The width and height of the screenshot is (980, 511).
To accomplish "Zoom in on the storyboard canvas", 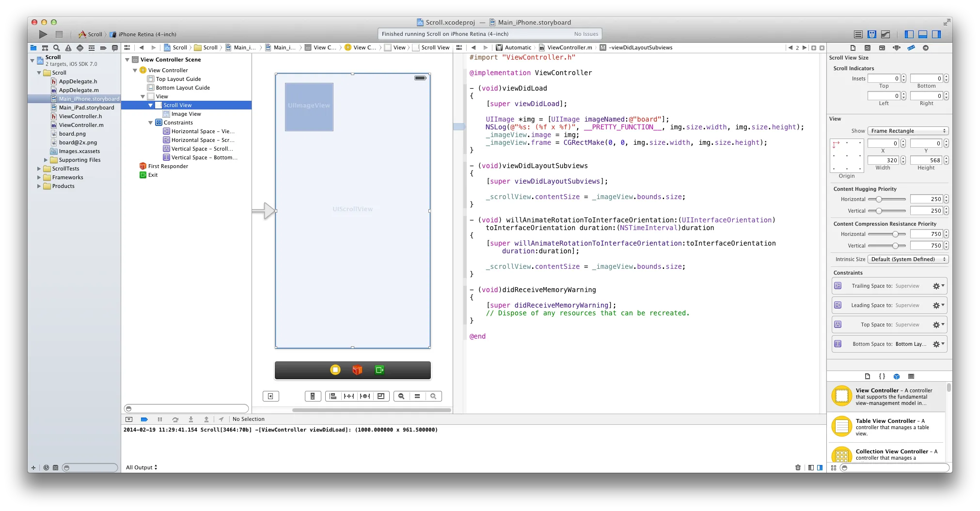I will tap(433, 396).
